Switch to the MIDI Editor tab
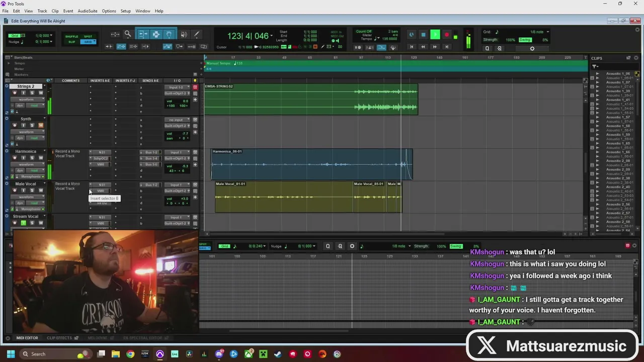 click(27, 338)
